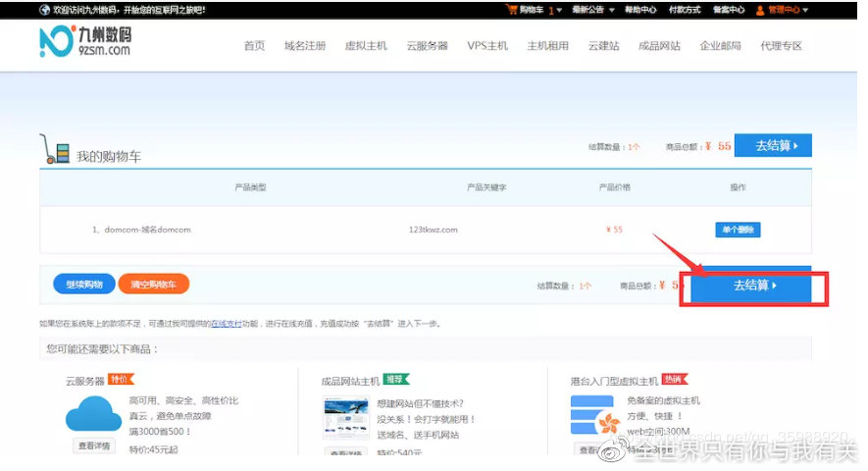Expand the 最新公告 dropdown
Screen dimensions: 868x471
click(x=593, y=10)
